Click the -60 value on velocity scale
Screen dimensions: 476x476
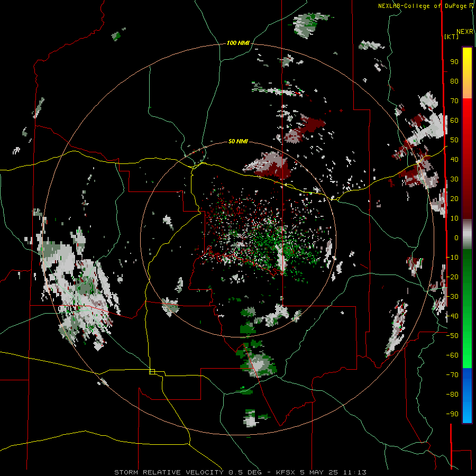[x=452, y=355]
